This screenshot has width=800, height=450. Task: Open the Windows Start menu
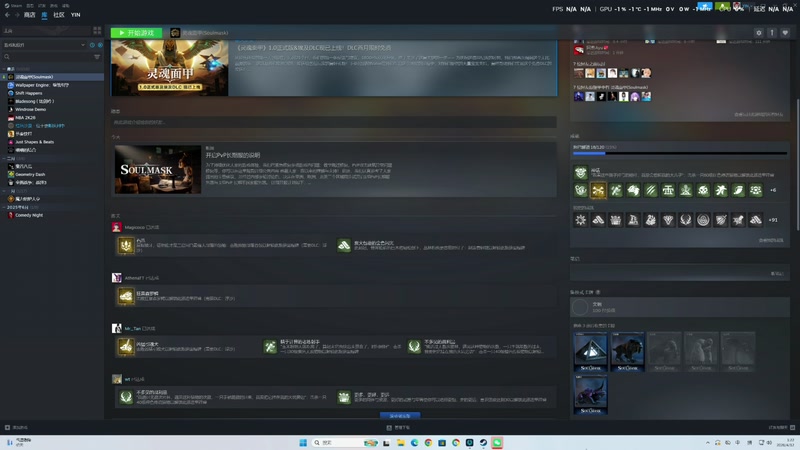tap(303, 442)
